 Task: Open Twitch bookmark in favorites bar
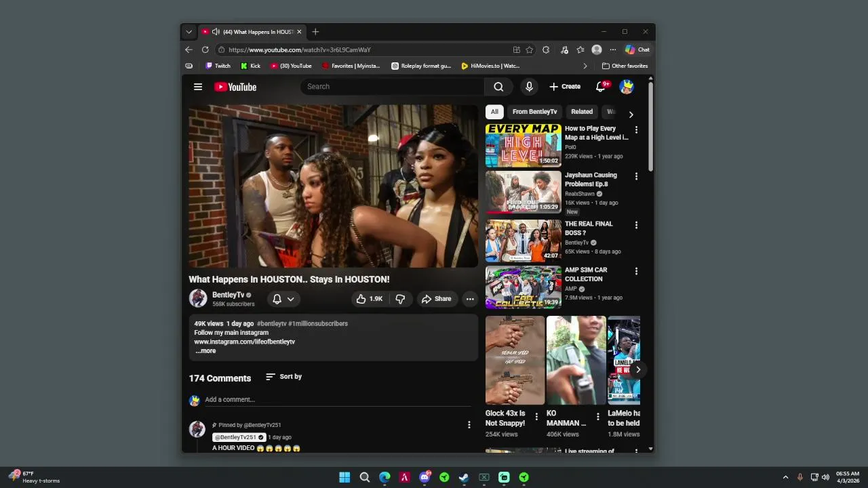pos(218,66)
